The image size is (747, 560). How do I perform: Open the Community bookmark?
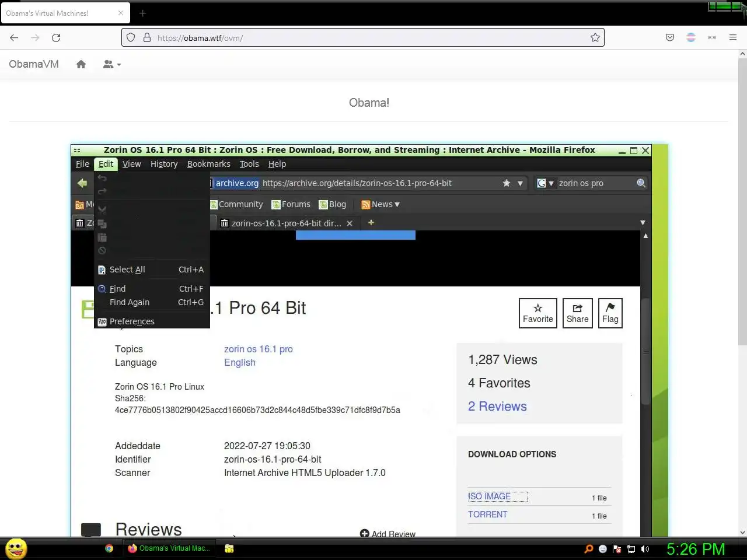(236, 204)
